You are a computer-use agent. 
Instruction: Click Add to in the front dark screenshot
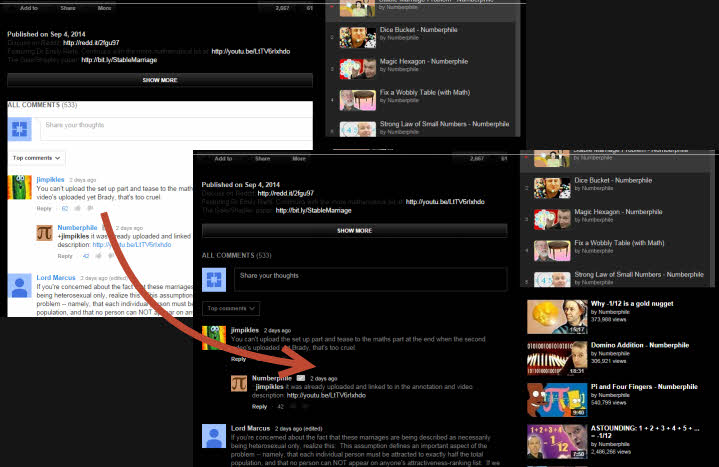pos(223,159)
